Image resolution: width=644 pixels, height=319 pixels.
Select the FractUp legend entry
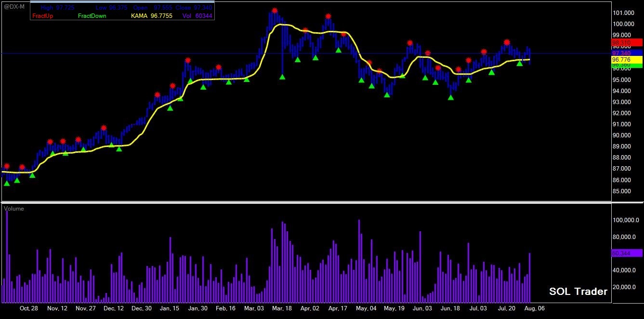[x=42, y=16]
